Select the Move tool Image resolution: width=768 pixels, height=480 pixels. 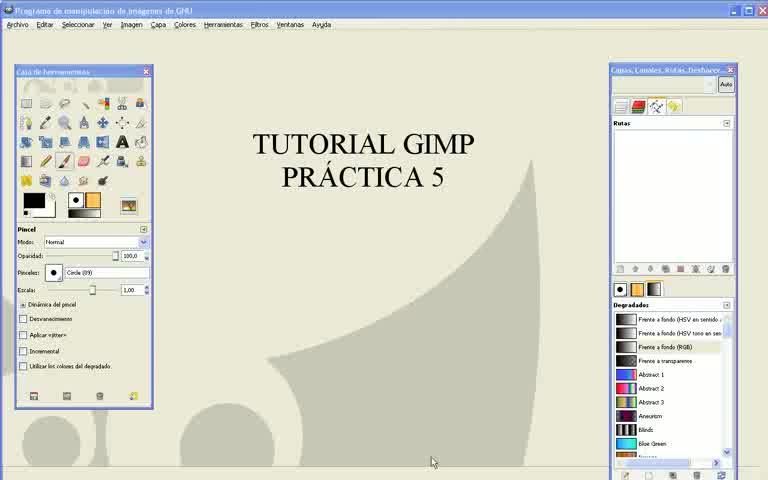point(102,123)
